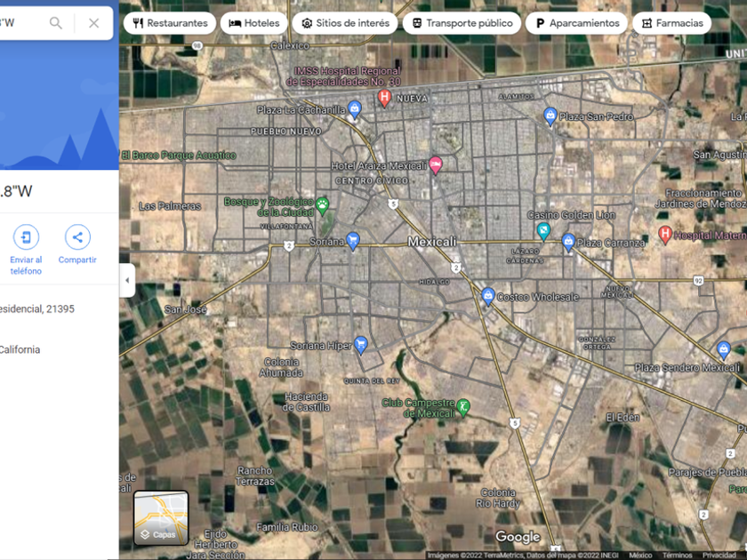Open the Capas layers thumbnail
Screen dimensions: 747x560
click(161, 517)
